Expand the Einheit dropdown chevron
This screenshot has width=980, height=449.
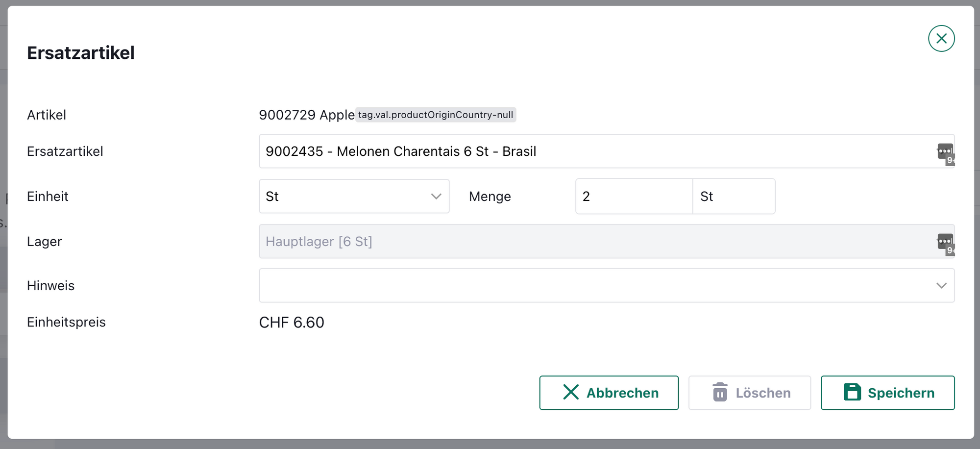coord(436,197)
